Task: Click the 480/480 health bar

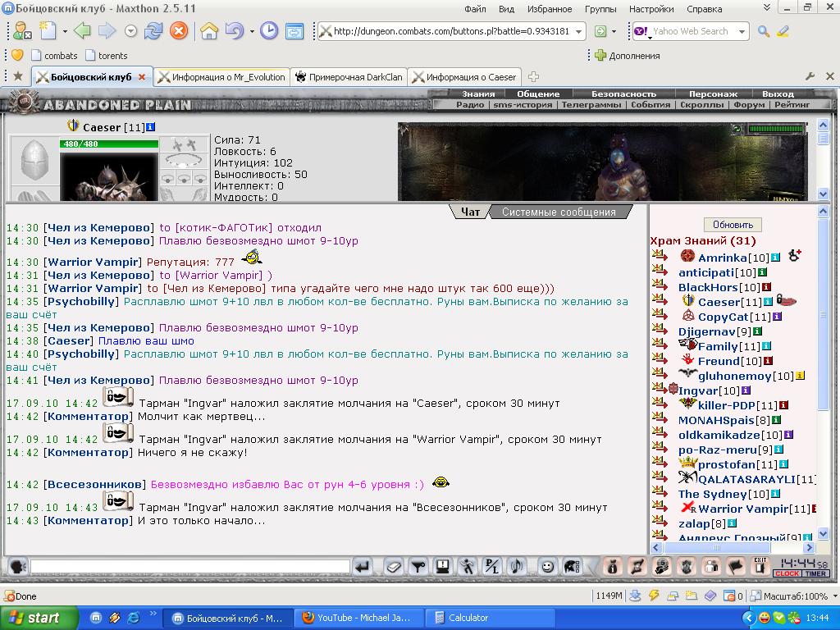Action: click(109, 144)
